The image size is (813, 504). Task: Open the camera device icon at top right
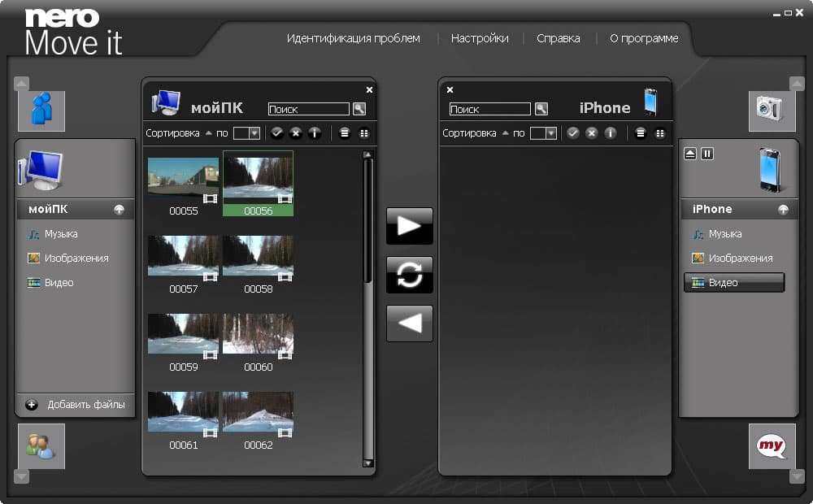pyautogui.click(x=772, y=111)
